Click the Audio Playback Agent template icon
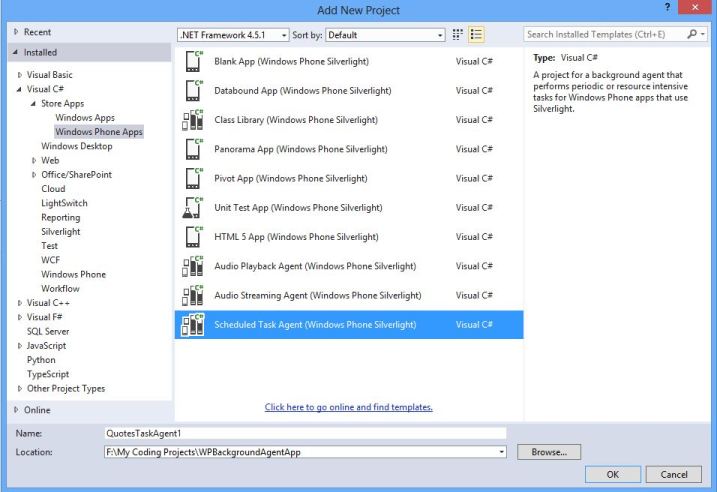The height and width of the screenshot is (492, 717). [x=193, y=266]
